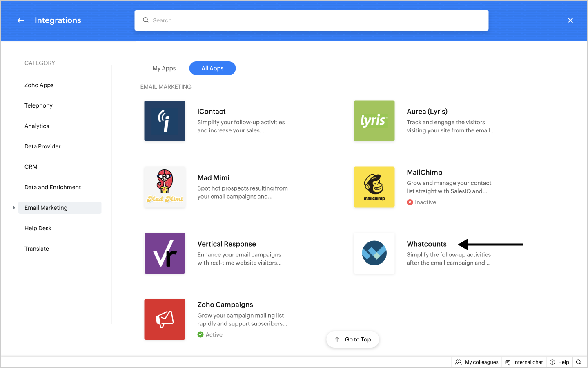Click the Whatcounts title
This screenshot has height=368, width=588.
[427, 244]
